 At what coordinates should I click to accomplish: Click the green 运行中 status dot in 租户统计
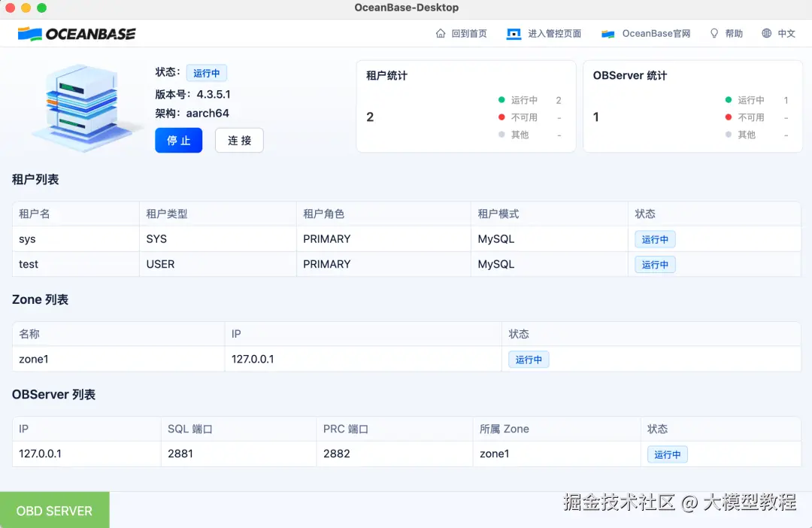pos(501,99)
